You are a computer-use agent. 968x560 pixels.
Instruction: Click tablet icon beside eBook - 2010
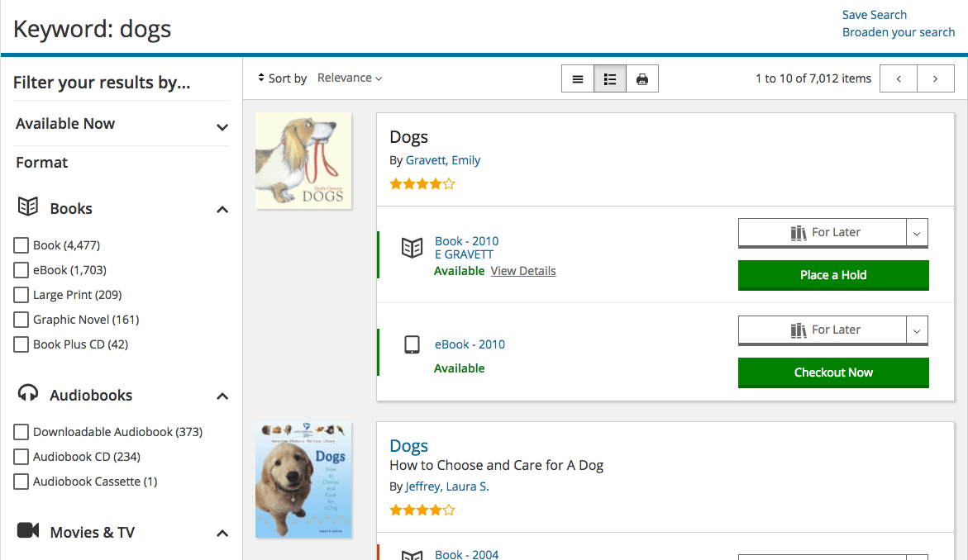click(412, 344)
